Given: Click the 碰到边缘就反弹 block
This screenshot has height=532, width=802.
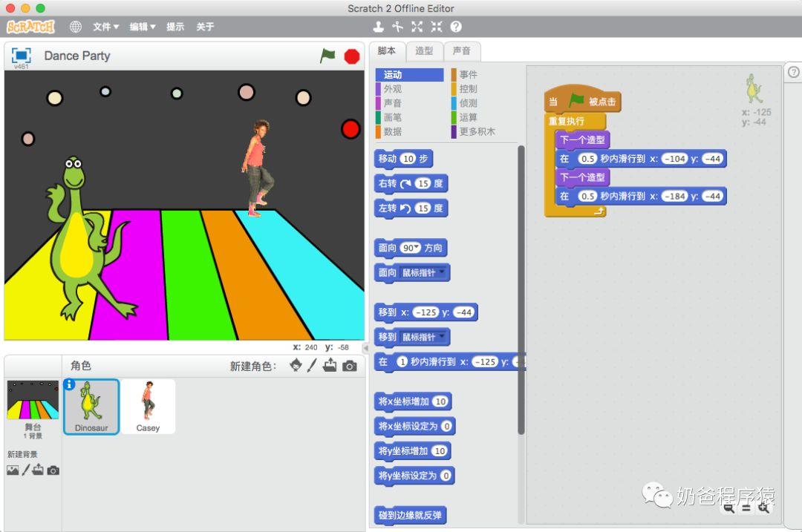Looking at the screenshot, I should tap(410, 515).
